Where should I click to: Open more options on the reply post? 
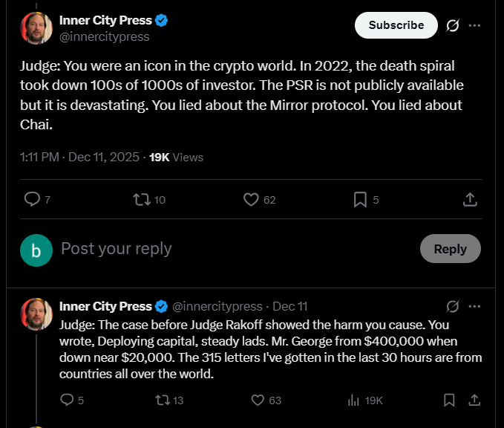point(475,306)
